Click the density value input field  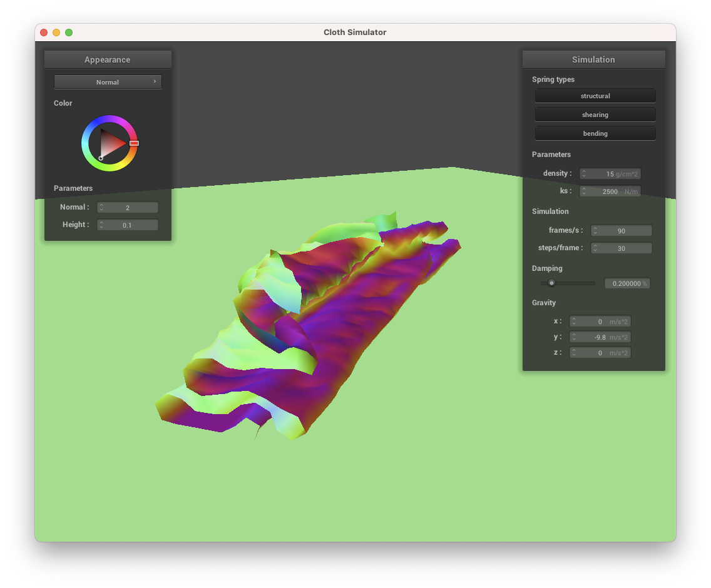[613, 173]
